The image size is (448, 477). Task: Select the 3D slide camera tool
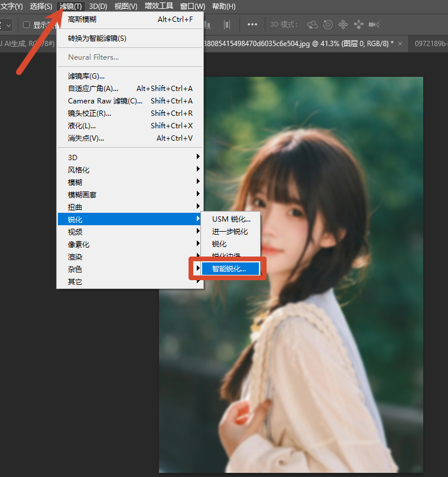coord(359,25)
